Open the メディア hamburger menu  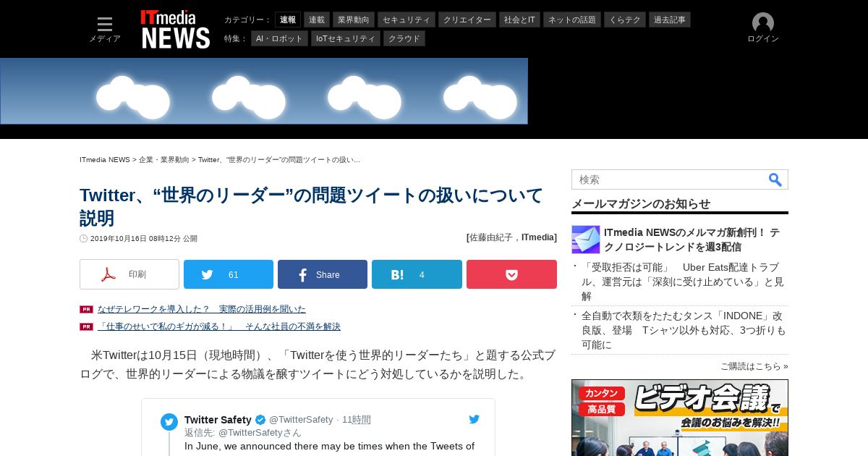point(105,30)
